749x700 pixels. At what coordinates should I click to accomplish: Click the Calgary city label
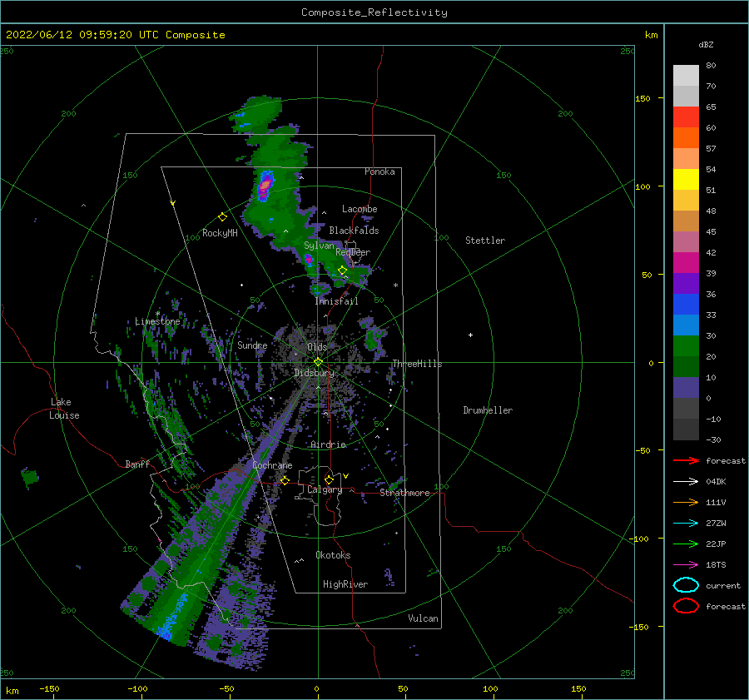tap(325, 489)
